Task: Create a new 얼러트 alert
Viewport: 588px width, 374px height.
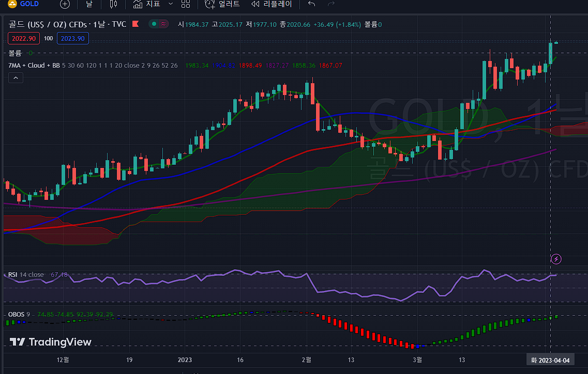Action: coord(222,4)
